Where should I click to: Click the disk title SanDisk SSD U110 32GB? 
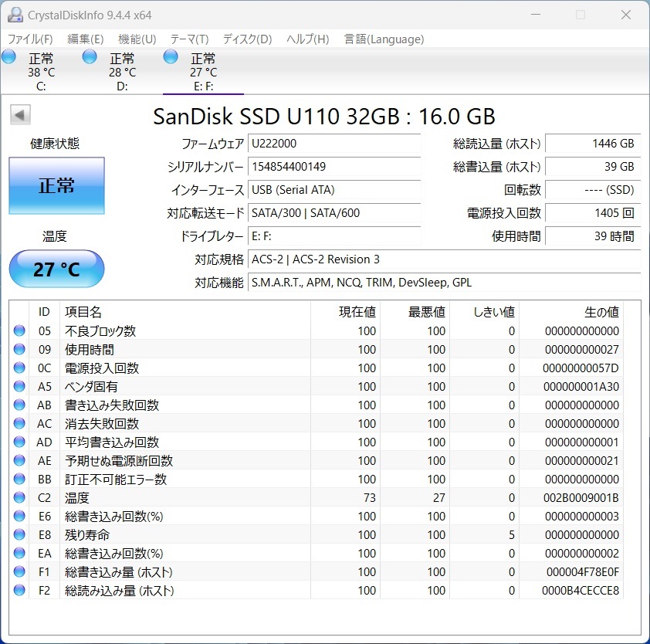[276, 116]
